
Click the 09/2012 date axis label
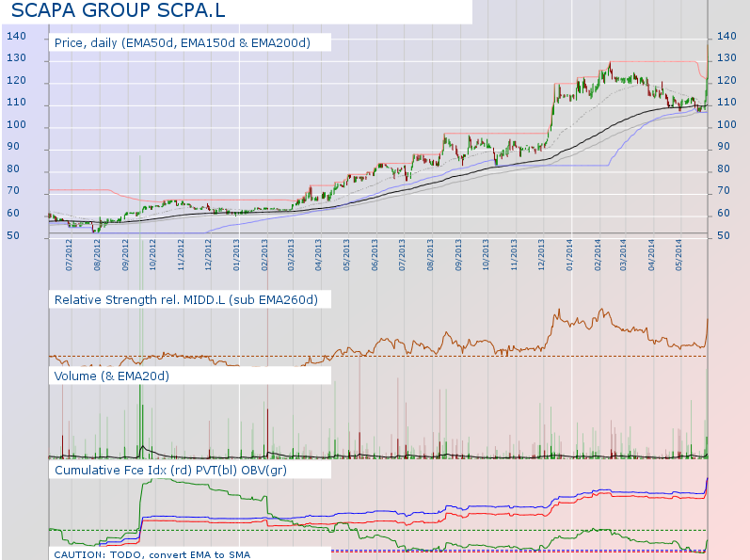pyautogui.click(x=125, y=255)
